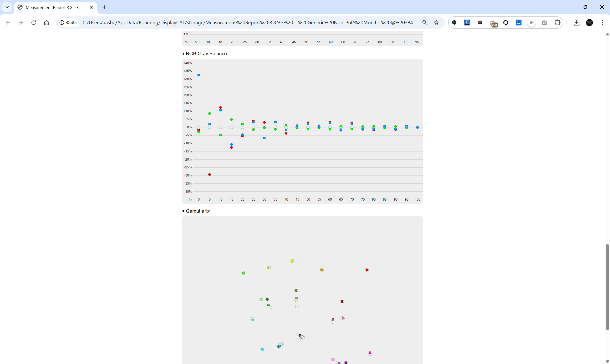
Task: Click the reload page button
Action: [x=34, y=23]
